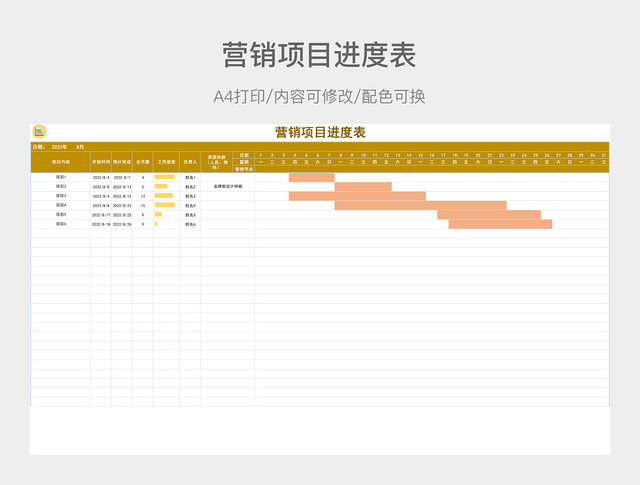Select the orange Gantt bar for 项目5

pyautogui.click(x=489, y=215)
